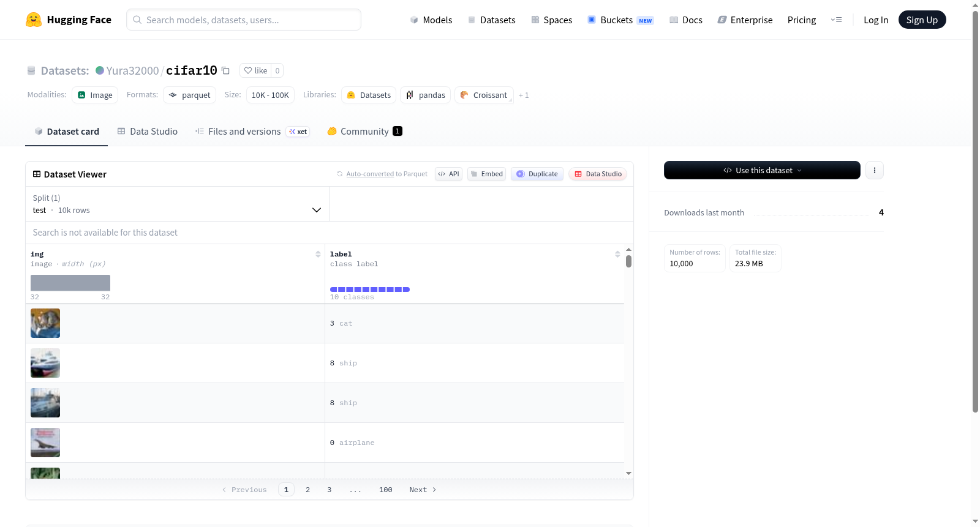Click the Yura32000 avatar circle

100,70
